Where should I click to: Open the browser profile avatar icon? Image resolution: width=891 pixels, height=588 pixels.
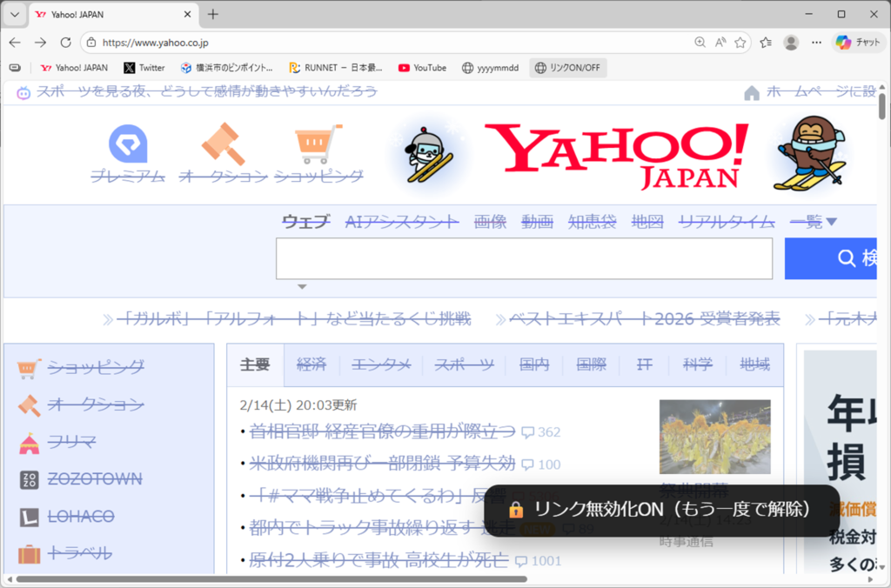[791, 42]
